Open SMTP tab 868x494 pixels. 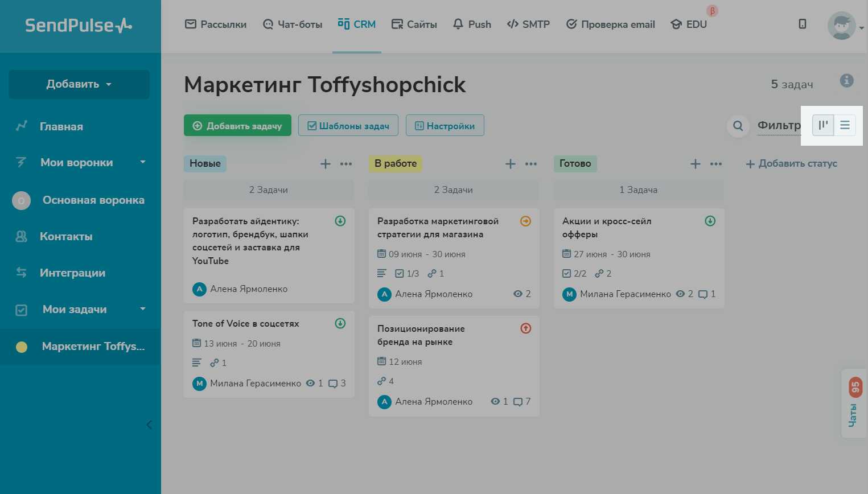tap(528, 24)
